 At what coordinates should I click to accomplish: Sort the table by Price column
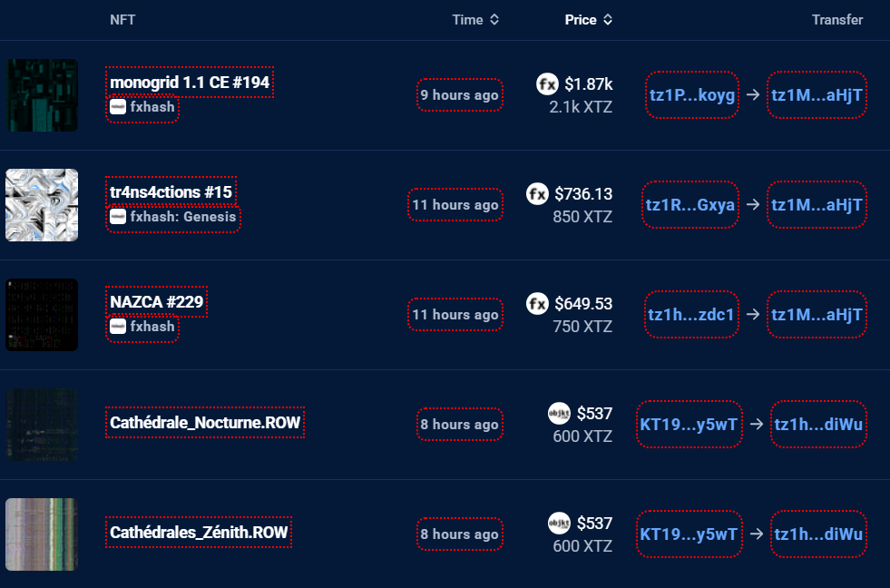(x=588, y=20)
